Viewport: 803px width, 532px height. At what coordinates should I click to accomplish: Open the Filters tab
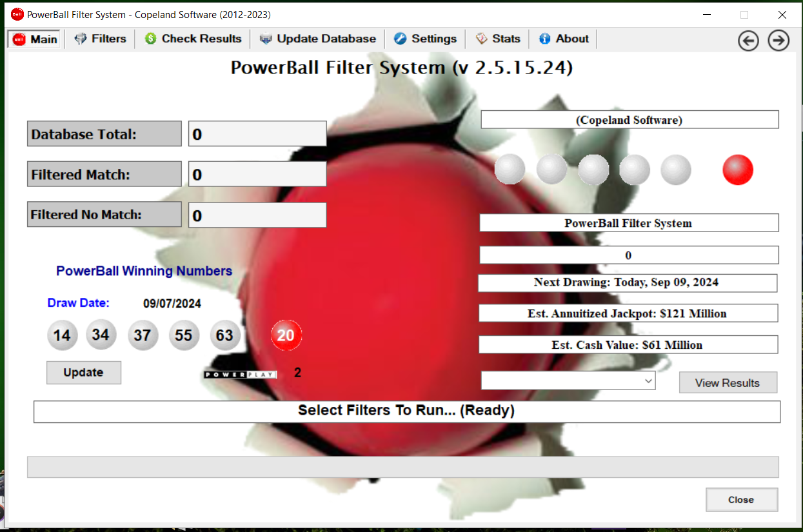pos(101,39)
